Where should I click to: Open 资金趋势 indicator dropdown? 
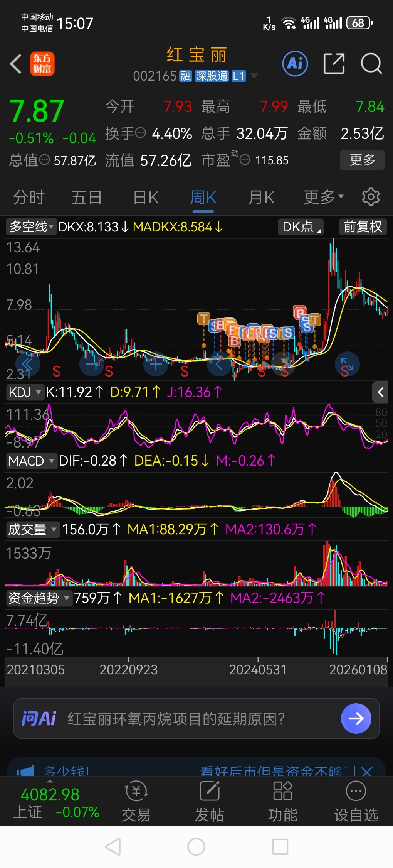(39, 598)
